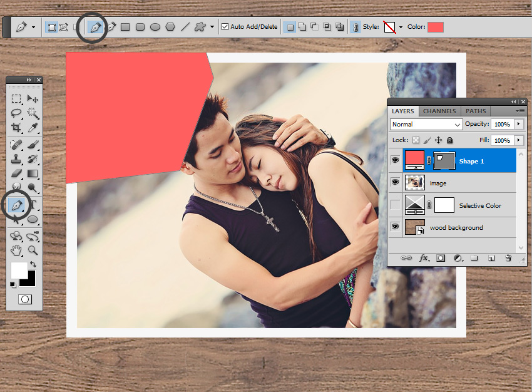Select the Lasso tool
The height and width of the screenshot is (392, 532).
[17, 113]
